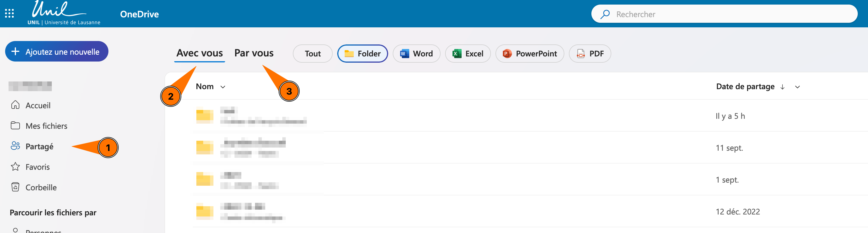This screenshot has height=233, width=868.
Task: Open the folder shared on 11 sept.
Action: coord(205,147)
